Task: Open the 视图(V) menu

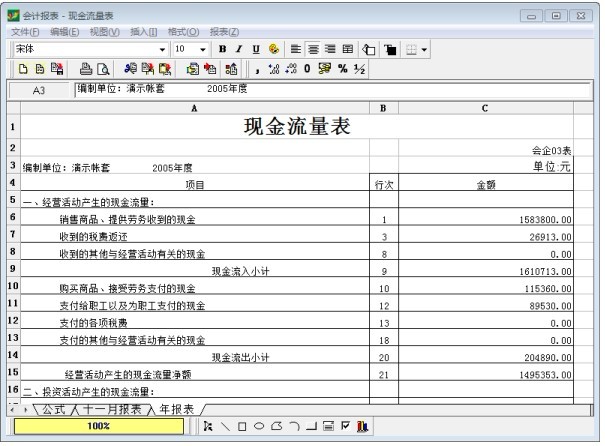Action: point(105,32)
